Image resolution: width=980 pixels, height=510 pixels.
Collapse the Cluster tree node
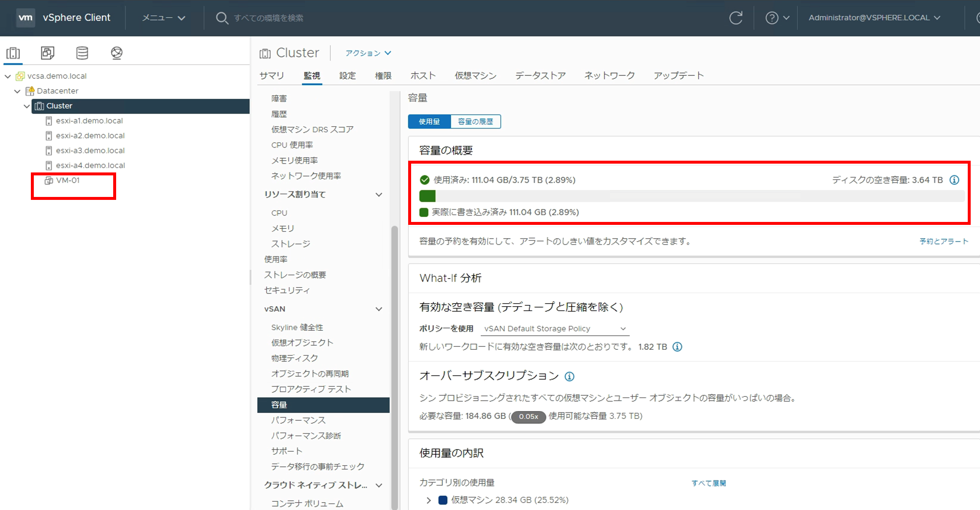tap(26, 106)
